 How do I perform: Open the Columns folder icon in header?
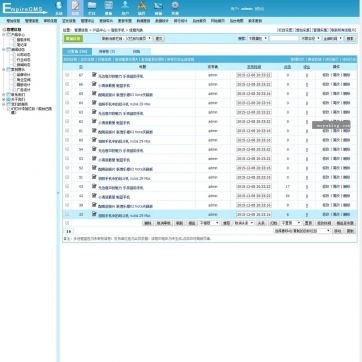point(92,8)
